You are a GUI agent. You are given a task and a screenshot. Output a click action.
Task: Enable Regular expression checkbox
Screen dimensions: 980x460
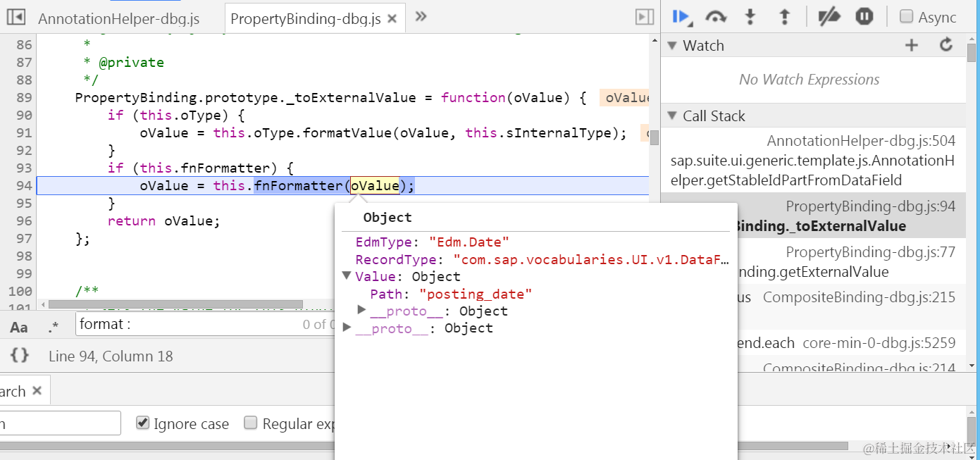click(250, 423)
